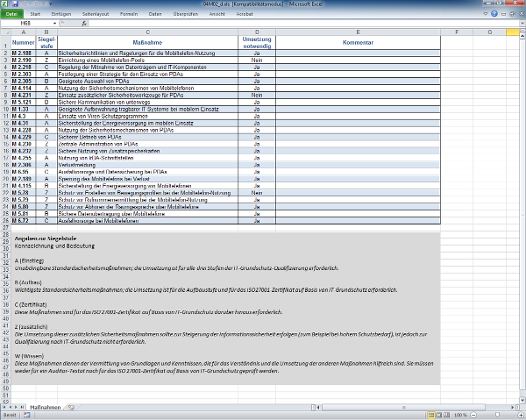Expand the ribbon using the chevron
Image resolution: width=526 pixels, height=420 pixels.
coord(487,15)
